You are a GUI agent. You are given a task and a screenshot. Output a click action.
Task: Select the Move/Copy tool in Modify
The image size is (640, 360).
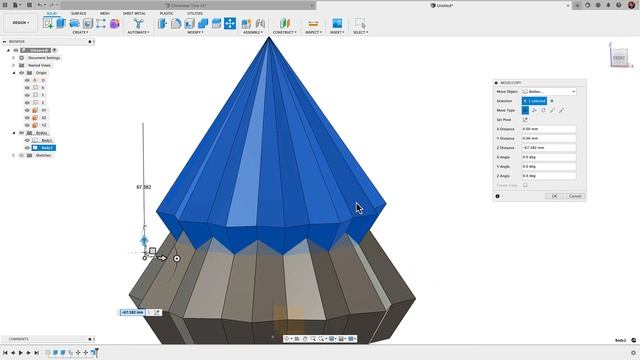click(x=230, y=23)
